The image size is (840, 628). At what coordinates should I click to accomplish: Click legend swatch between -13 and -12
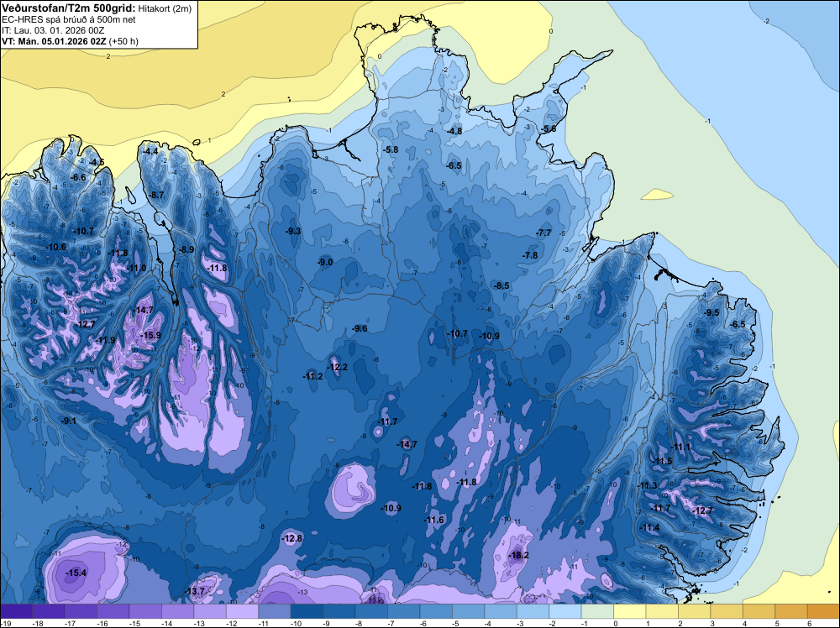(x=210, y=610)
